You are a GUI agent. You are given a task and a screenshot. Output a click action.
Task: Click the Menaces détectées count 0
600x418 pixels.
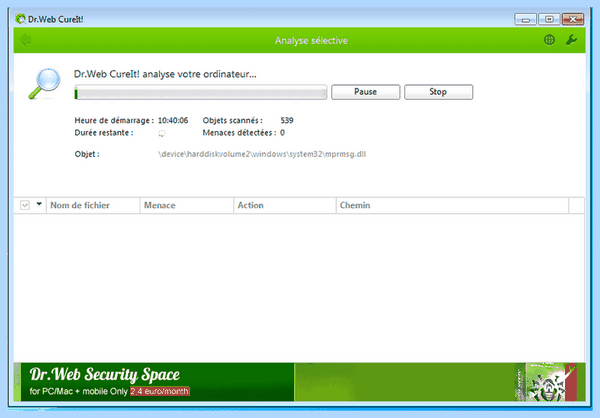pos(282,133)
